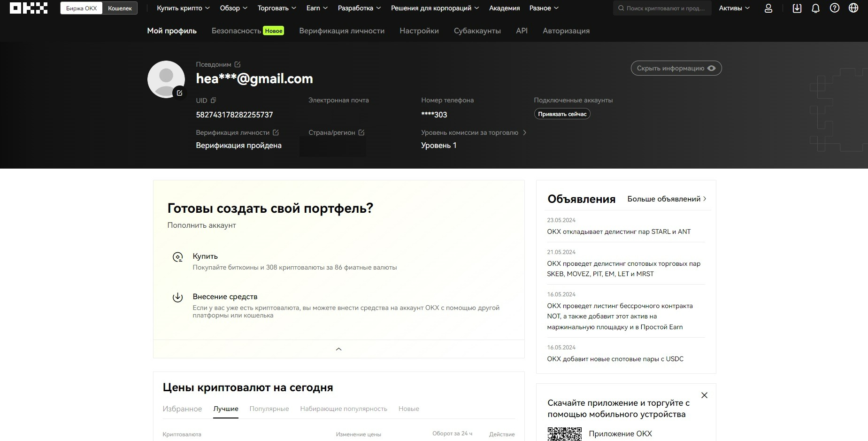The width and height of the screenshot is (868, 441).
Task: Show the Популярные crypto list
Action: (269, 409)
